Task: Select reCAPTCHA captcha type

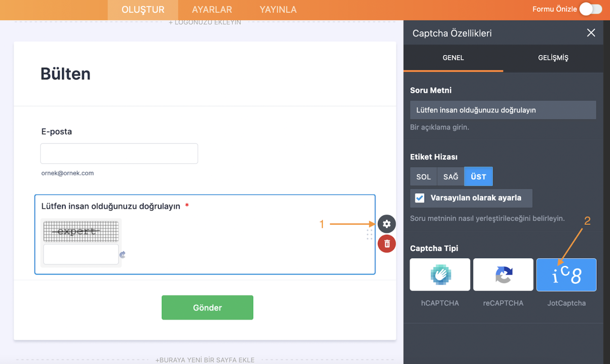Action: (503, 275)
